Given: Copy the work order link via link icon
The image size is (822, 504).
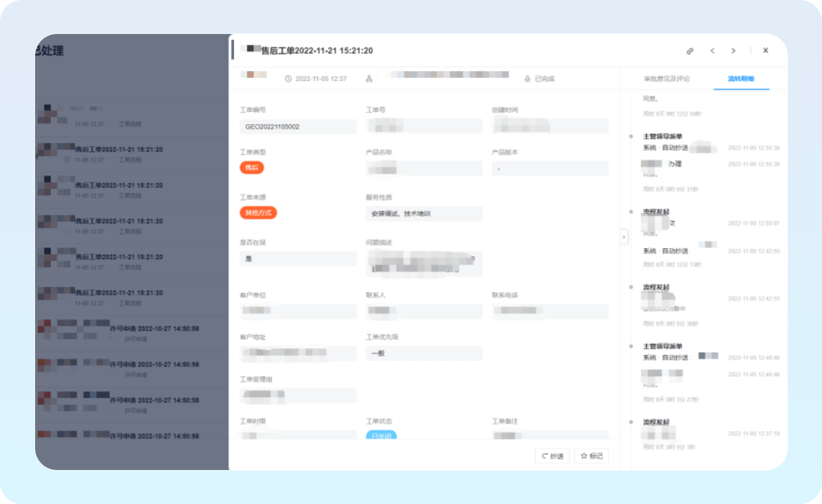Looking at the screenshot, I should click(x=690, y=51).
